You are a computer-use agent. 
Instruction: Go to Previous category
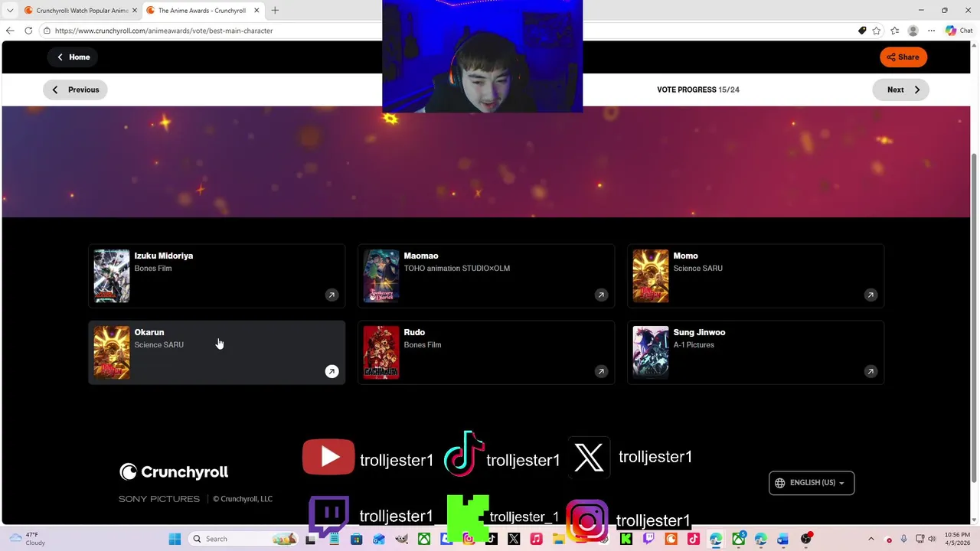pos(75,90)
